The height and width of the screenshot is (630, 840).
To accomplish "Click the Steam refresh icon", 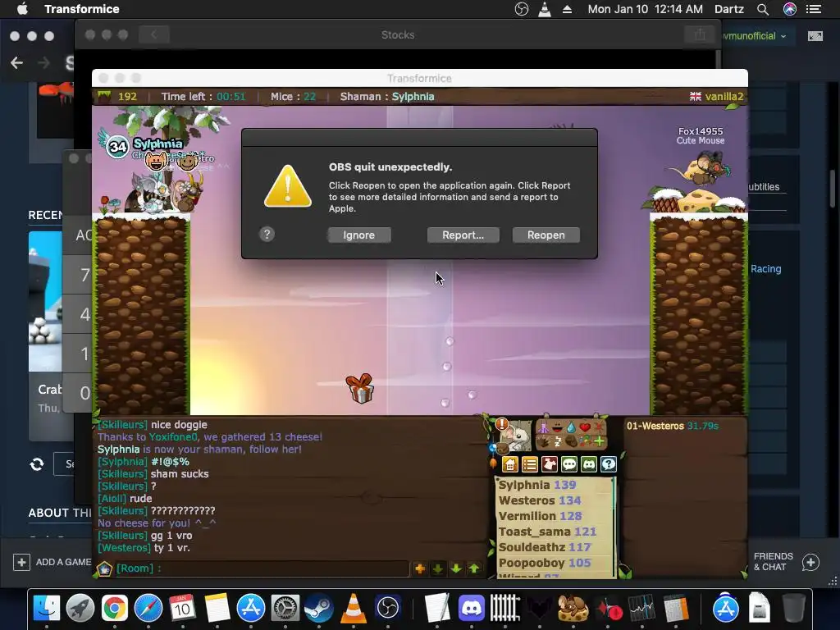I will pyautogui.click(x=37, y=464).
